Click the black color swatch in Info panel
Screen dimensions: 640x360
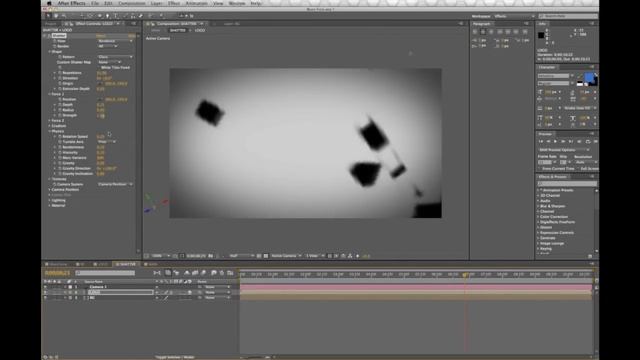[541, 36]
